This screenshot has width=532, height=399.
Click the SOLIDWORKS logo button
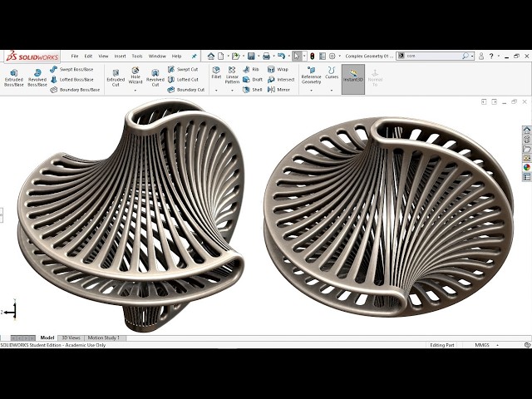pyautogui.click(x=32, y=57)
